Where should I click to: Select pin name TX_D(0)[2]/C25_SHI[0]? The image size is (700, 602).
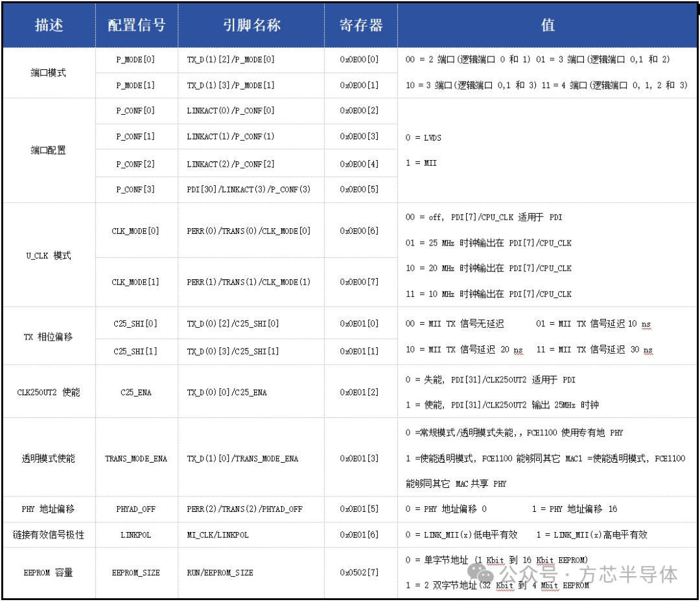pos(233,323)
